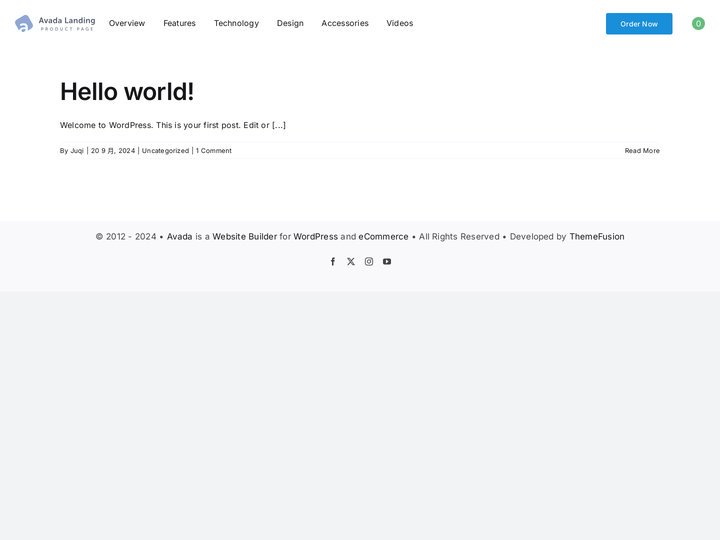Open the YouTube social icon
Image resolution: width=720 pixels, height=540 pixels.
tap(387, 261)
